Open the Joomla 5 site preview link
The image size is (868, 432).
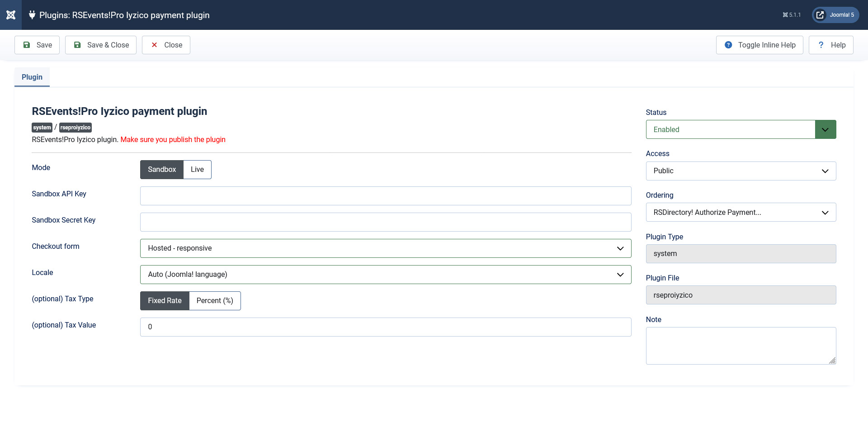(835, 15)
